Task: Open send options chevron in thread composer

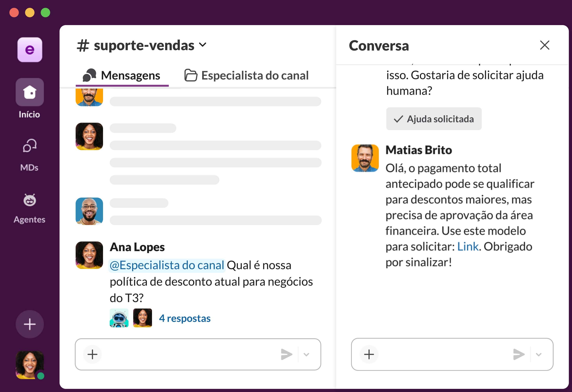Action: click(x=539, y=354)
